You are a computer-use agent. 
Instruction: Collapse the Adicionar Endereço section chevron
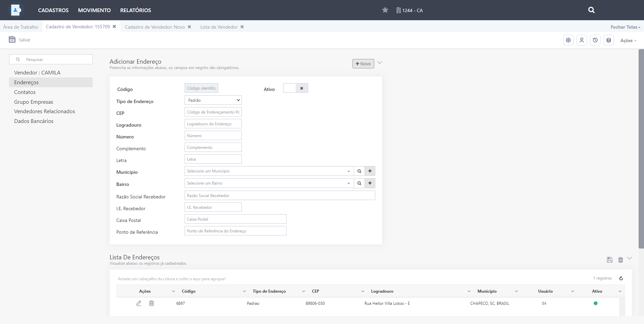tap(380, 63)
